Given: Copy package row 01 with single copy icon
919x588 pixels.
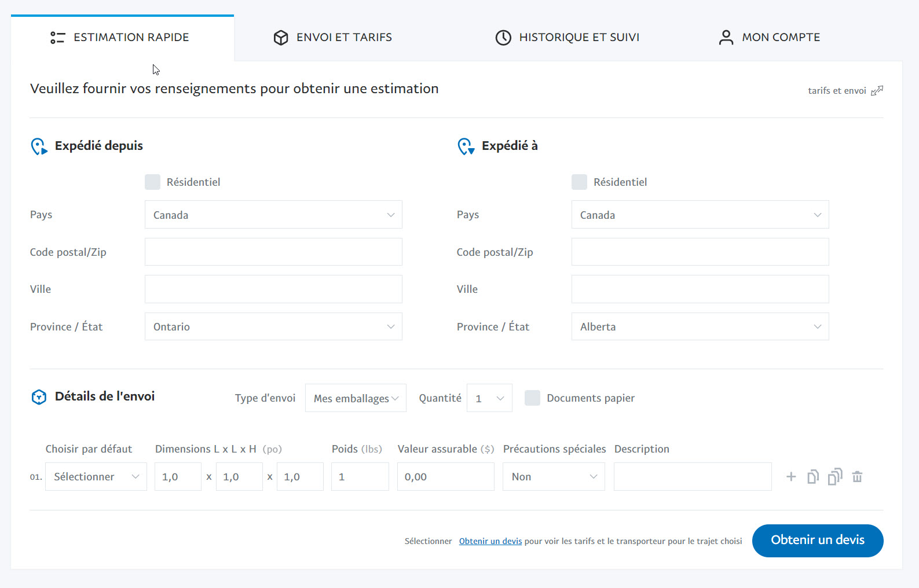Looking at the screenshot, I should tap(813, 477).
